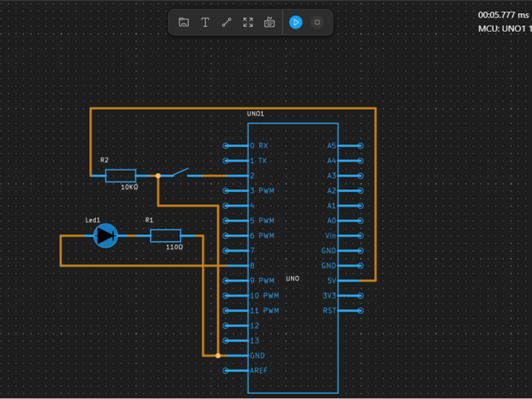
Task: Click the UNO1 component label
Action: 255,113
